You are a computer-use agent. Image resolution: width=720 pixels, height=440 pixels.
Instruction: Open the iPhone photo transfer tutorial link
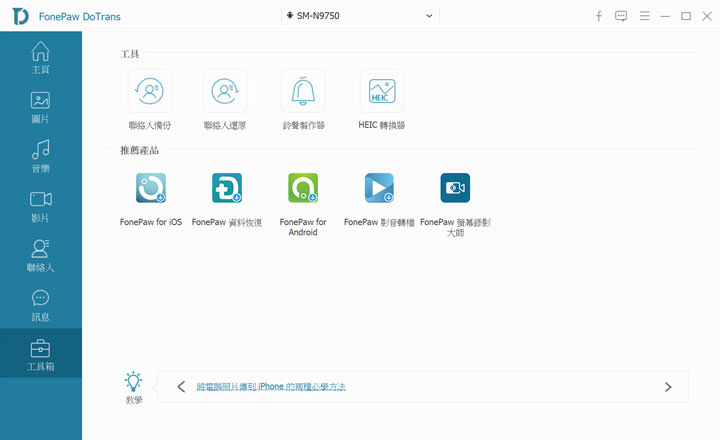(271, 387)
